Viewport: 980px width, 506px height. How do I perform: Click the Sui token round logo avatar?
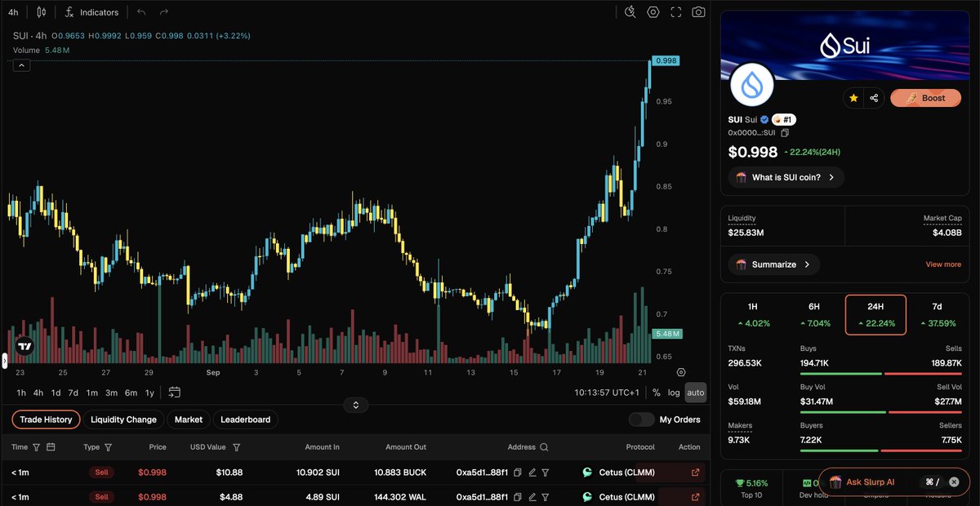click(751, 85)
